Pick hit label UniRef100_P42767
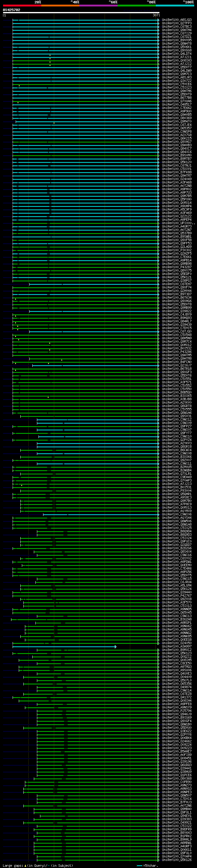197x868 pixels. (x=177, y=596)
